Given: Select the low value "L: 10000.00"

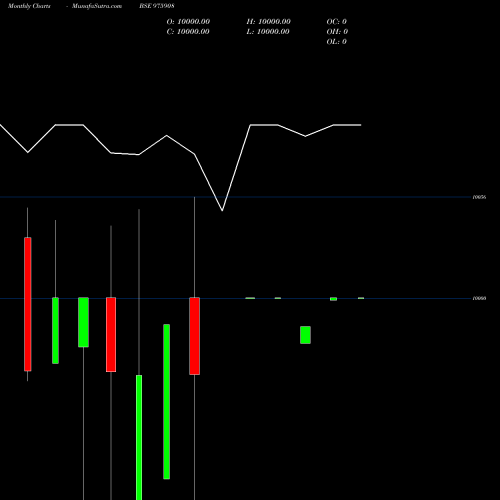Looking at the screenshot, I should tap(268, 32).
